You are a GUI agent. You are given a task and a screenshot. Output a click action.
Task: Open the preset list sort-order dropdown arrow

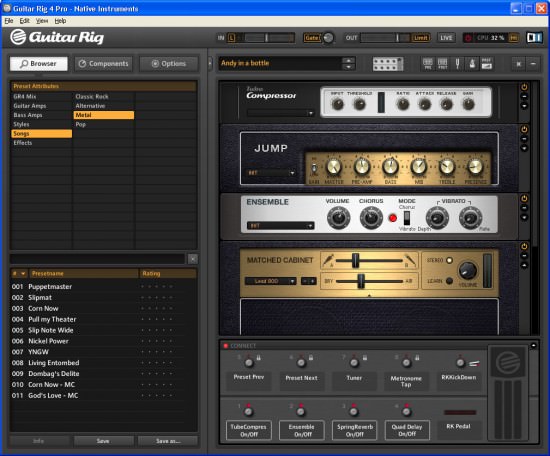[23, 274]
